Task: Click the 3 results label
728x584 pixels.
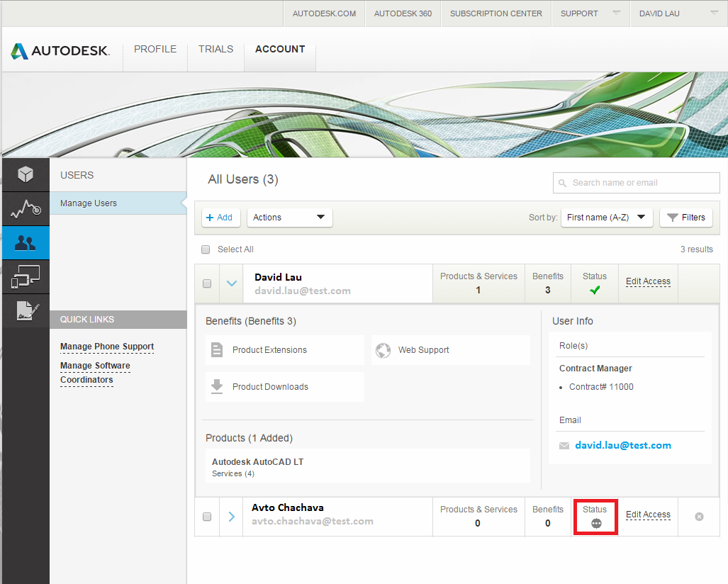Action: 696,249
